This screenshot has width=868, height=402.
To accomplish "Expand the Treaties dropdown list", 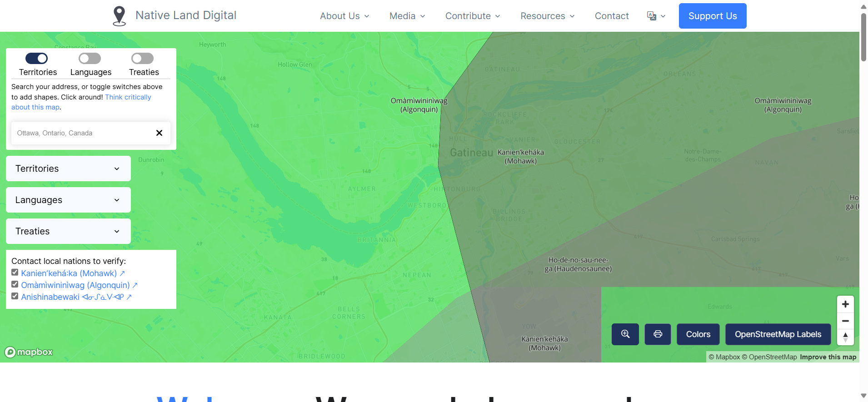I will pos(68,231).
